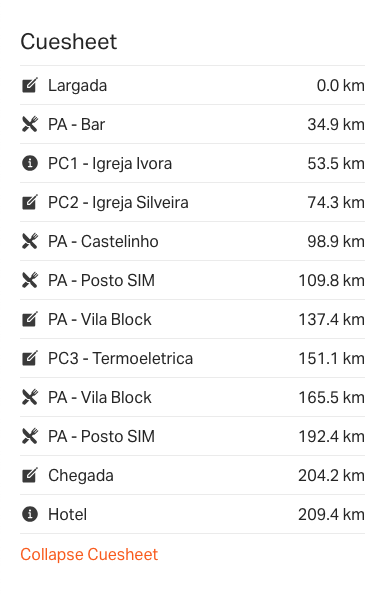Screen dimensions: 383x594
Task: Select the Chegada cue entry
Action: (x=192, y=475)
